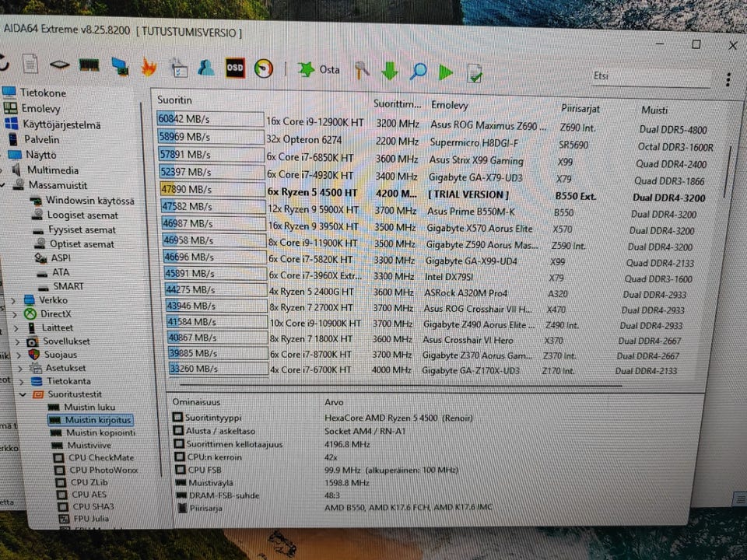Open the memory module toolbar icon
The width and height of the screenshot is (747, 560).
click(89, 65)
